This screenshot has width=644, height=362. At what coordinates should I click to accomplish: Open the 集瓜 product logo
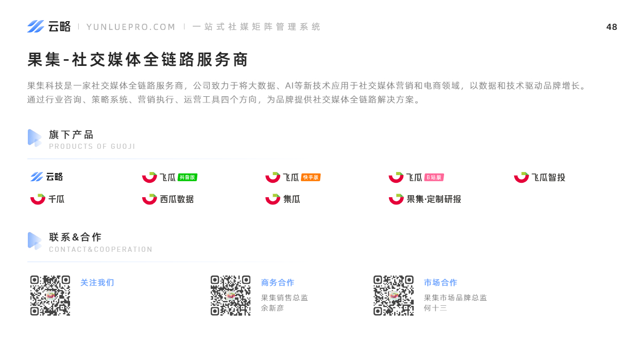[x=283, y=199]
